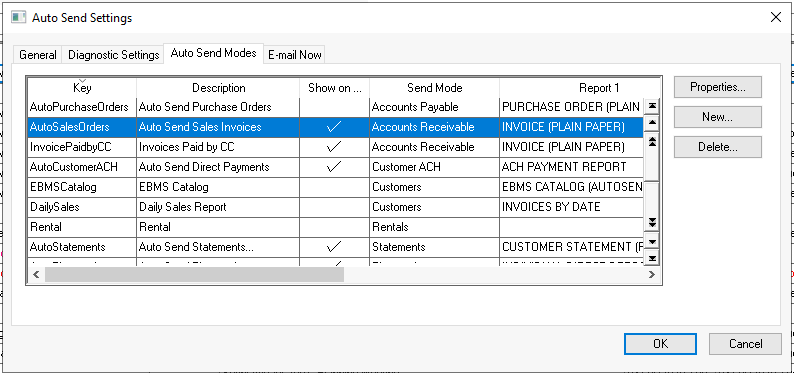The height and width of the screenshot is (373, 794).
Task: Click the New... button
Action: point(718,117)
